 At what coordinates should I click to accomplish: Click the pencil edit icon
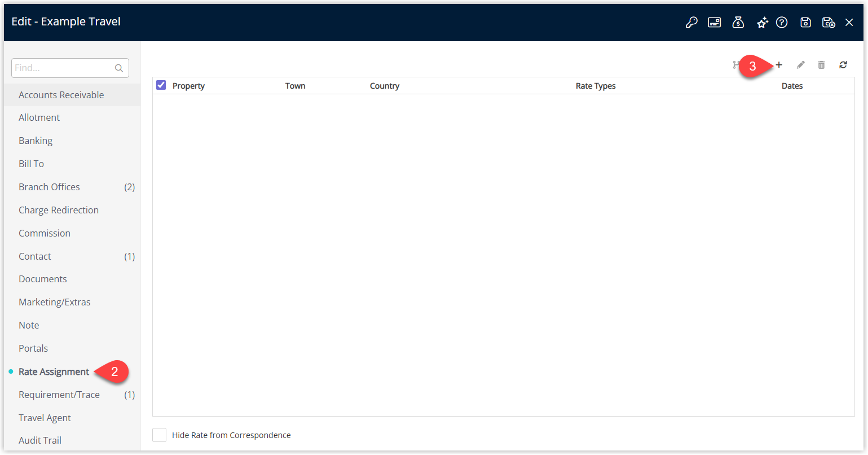[800, 65]
